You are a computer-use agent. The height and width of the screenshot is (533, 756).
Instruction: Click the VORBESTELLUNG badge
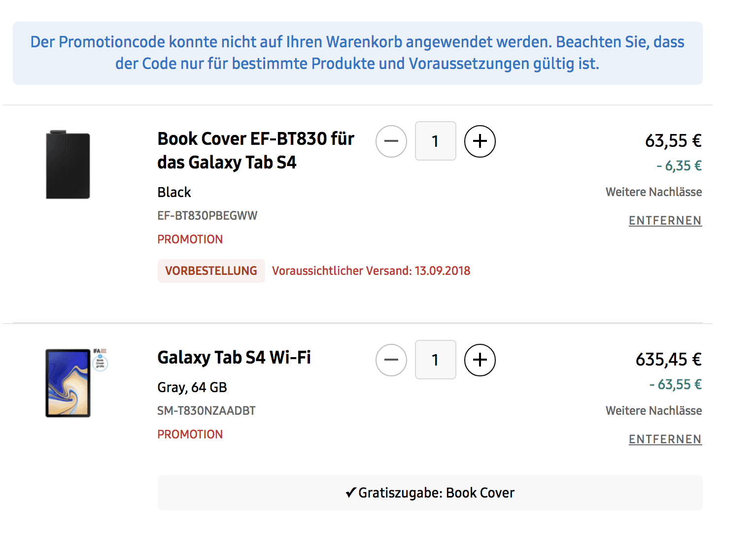click(211, 271)
